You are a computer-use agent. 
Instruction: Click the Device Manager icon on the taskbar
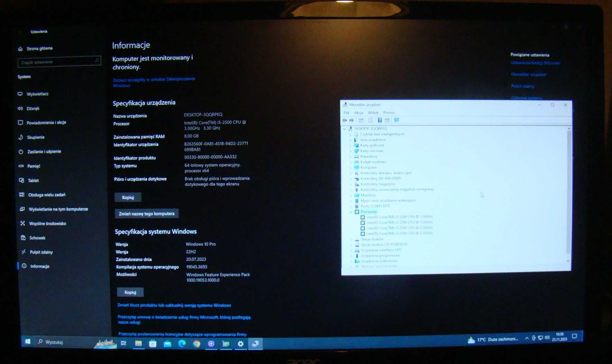tap(255, 344)
